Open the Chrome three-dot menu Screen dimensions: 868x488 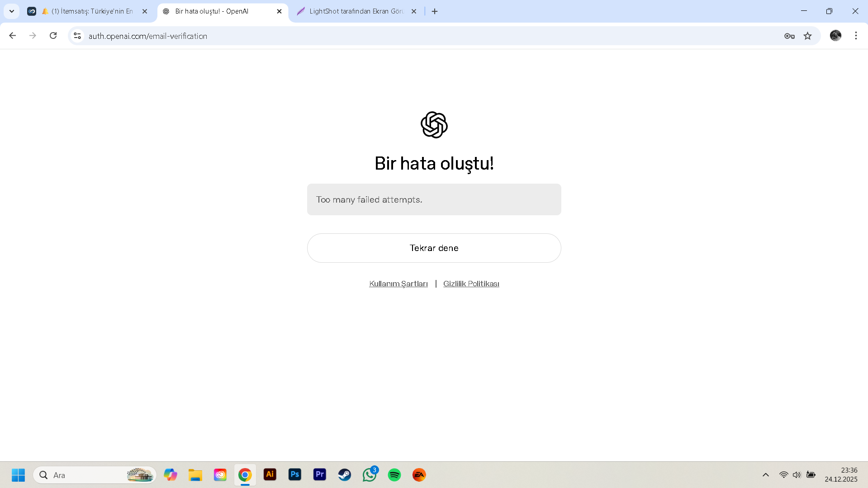tap(856, 36)
